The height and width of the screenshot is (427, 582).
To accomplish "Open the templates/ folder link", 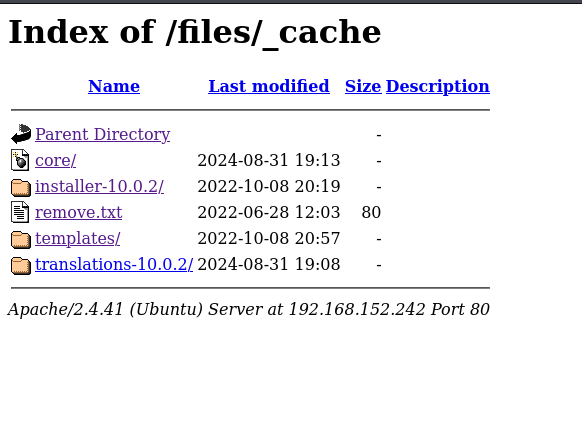I will coord(78,238).
